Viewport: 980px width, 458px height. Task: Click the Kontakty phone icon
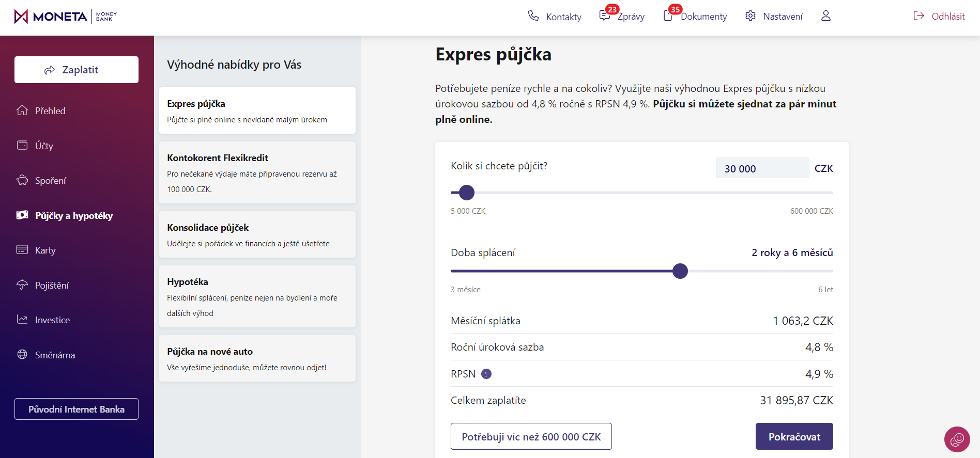coord(533,16)
